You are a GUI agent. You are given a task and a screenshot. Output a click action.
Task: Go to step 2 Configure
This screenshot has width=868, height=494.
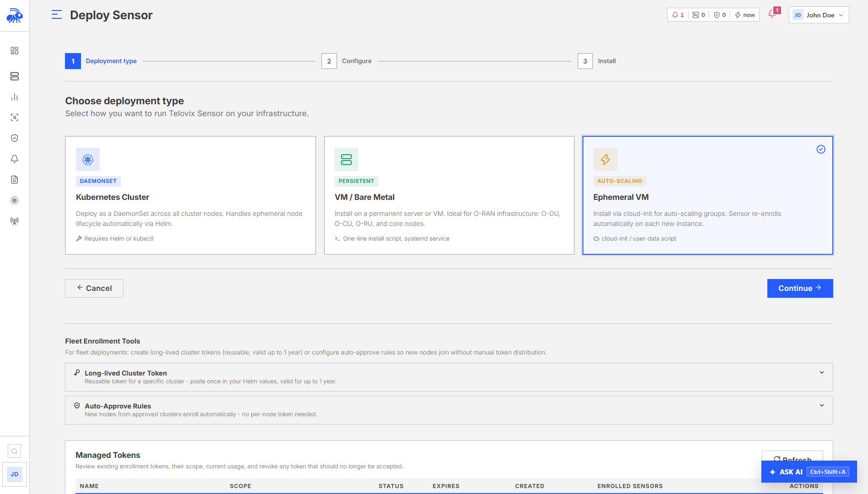[x=346, y=61]
